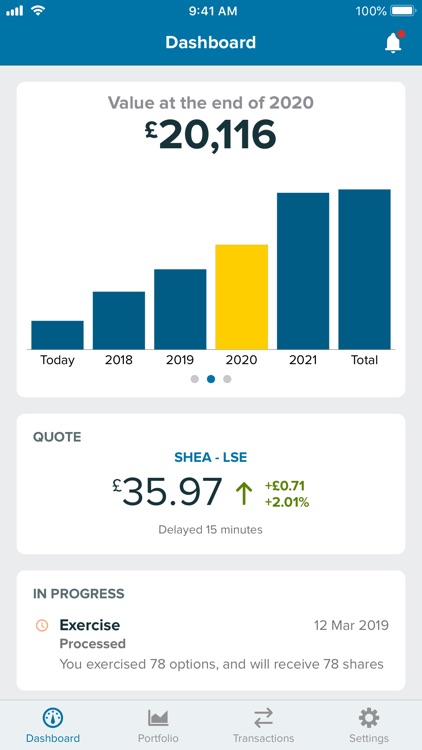Tap the Dashboard gauge icon
This screenshot has height=750, width=422.
(53, 717)
